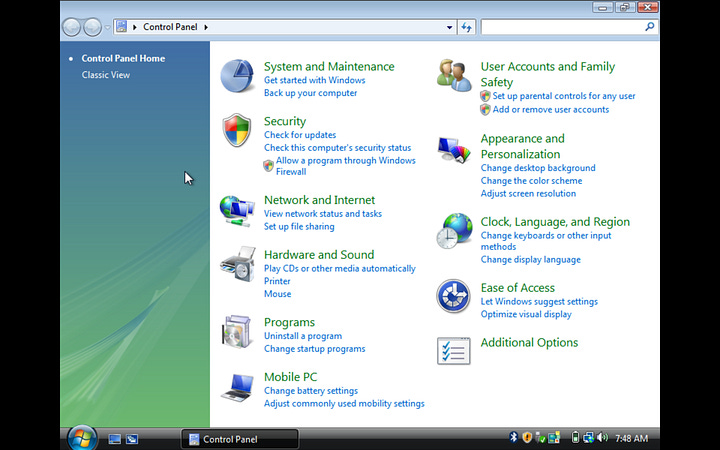This screenshot has width=720, height=450.
Task: Click Change desktop background
Action: [x=538, y=168]
